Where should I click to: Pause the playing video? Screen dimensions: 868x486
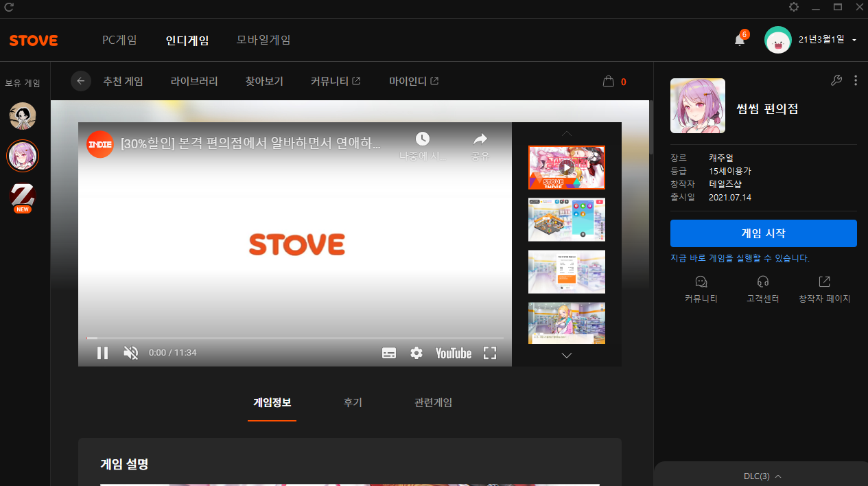(102, 353)
